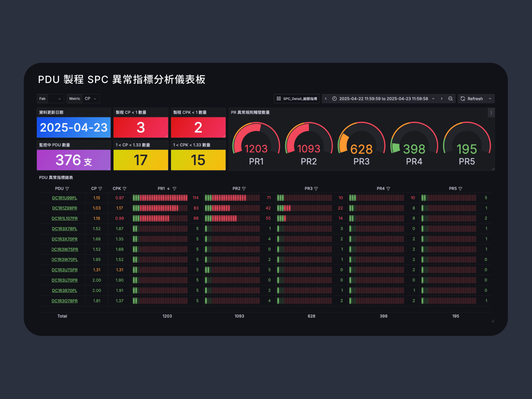
Task: Open the DC1R3X78PL PDU link
Action: pyautogui.click(x=65, y=229)
